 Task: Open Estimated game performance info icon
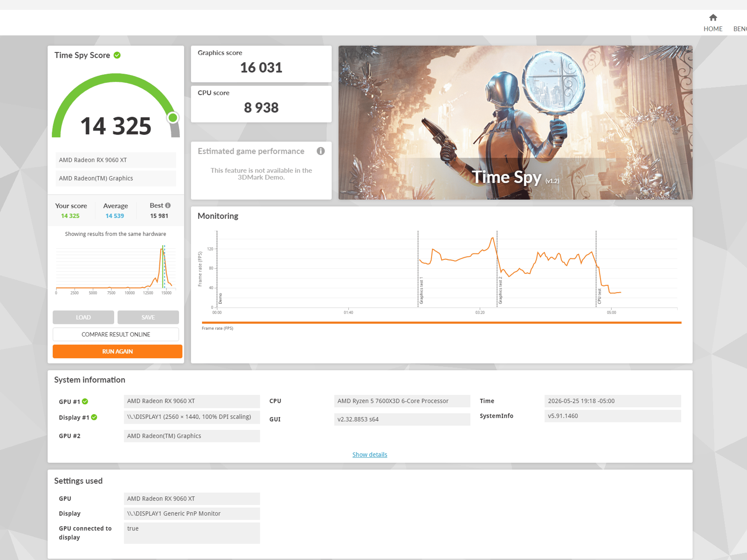[x=321, y=151]
